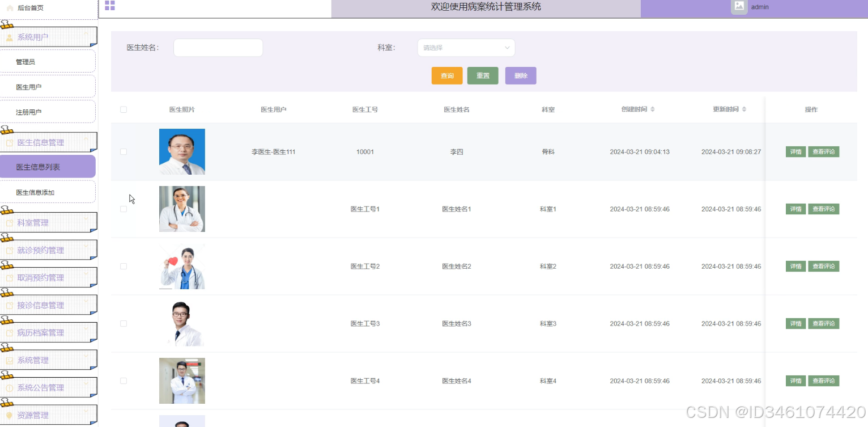868x427 pixels.
Task: Click the admin avatar image icon
Action: coord(739,6)
